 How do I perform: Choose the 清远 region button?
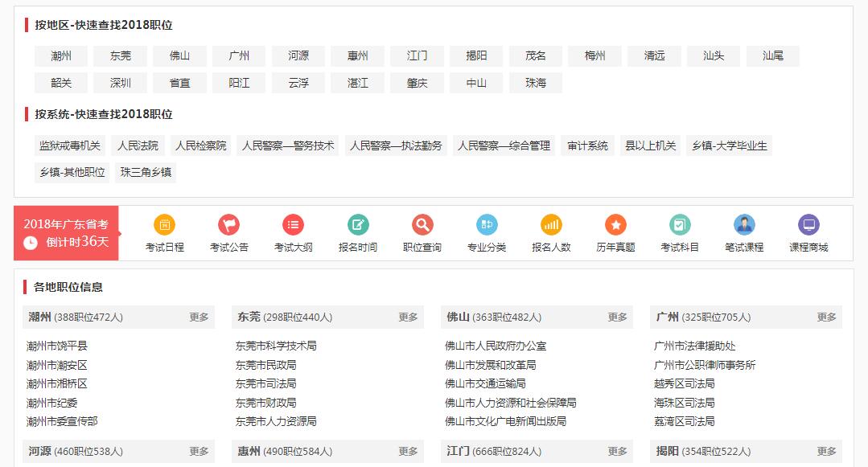click(654, 56)
